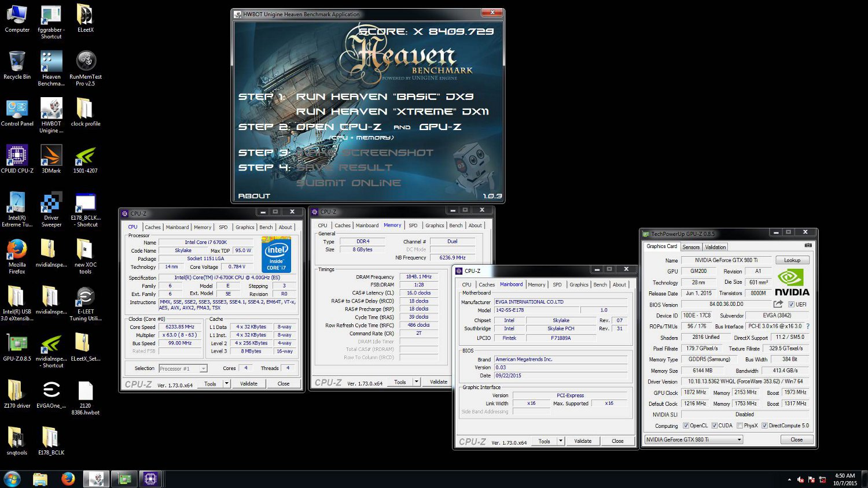Screen dimensions: 868x488
Task: Open EVGAOne desktop icon
Action: coord(51,394)
